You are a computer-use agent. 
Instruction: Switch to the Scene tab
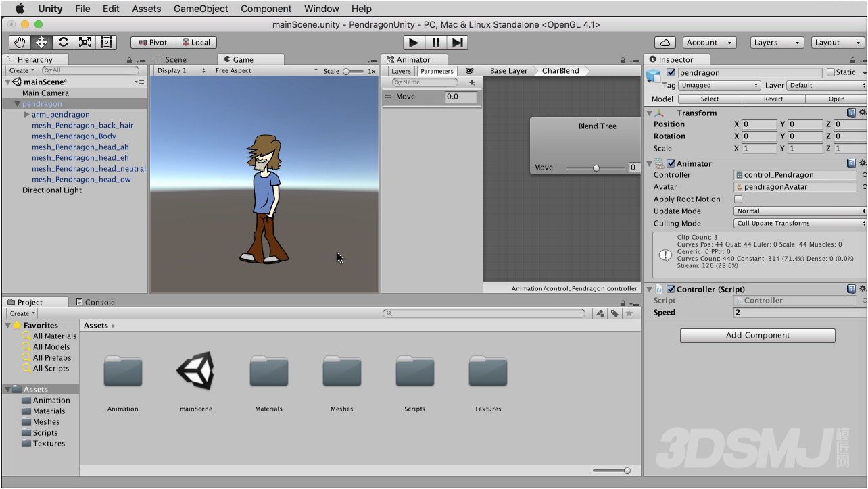pos(171,59)
